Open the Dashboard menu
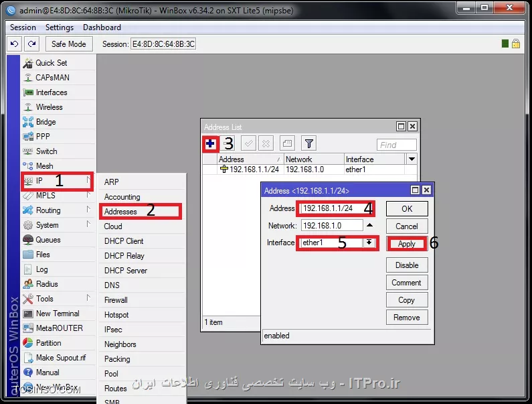The width and height of the screenshot is (532, 404). (102, 27)
